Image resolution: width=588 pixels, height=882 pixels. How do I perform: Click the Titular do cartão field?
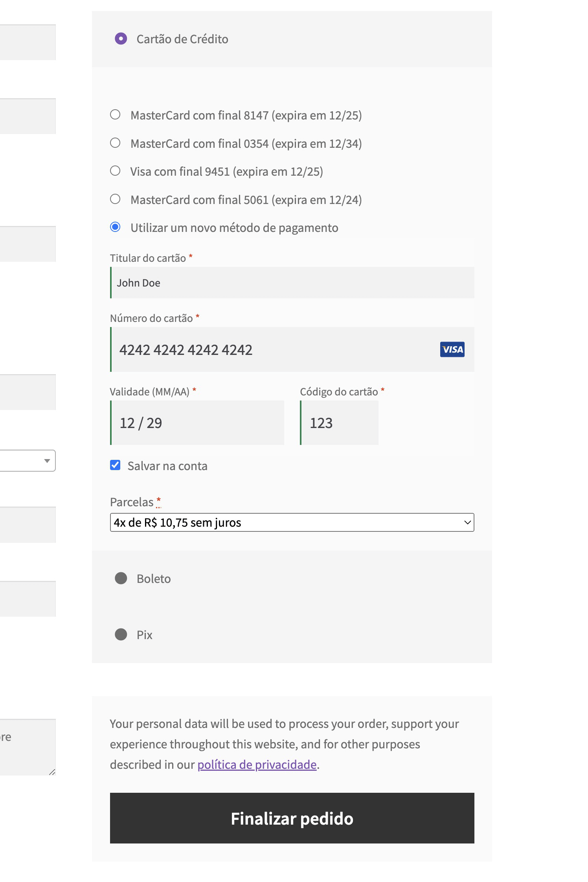tap(292, 283)
